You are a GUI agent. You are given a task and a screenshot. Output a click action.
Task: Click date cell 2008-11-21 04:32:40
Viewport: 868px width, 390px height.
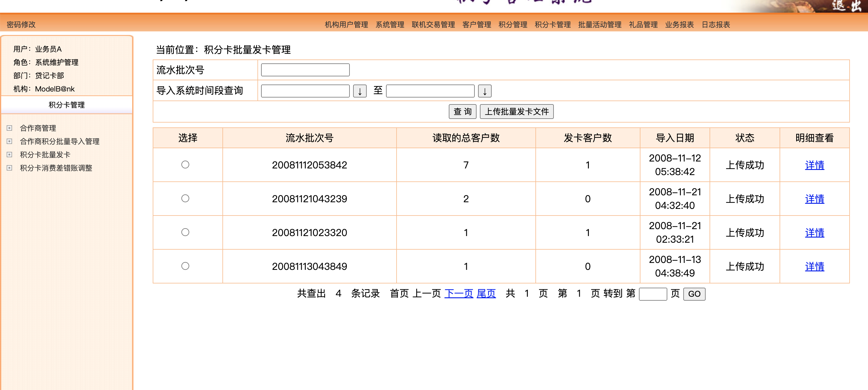[675, 199]
